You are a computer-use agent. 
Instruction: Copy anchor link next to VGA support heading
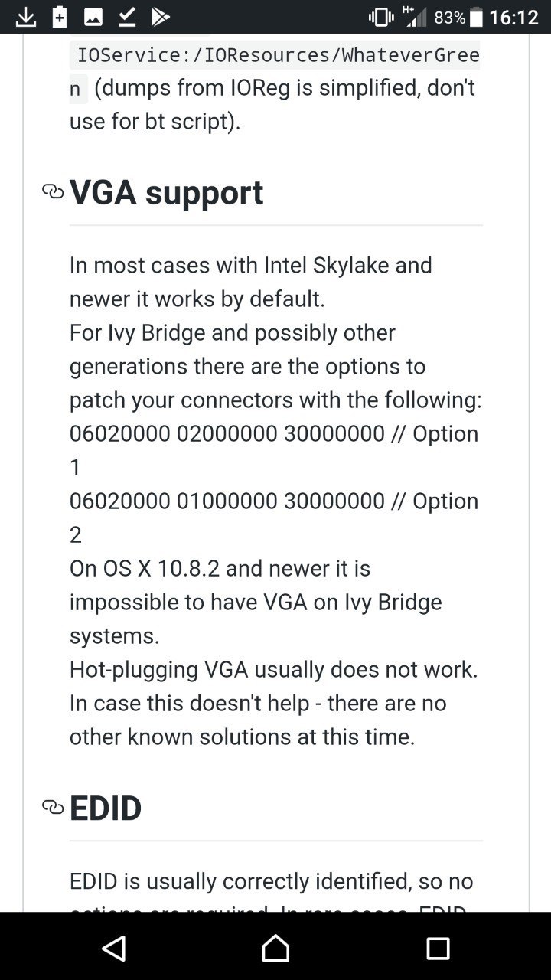53,191
